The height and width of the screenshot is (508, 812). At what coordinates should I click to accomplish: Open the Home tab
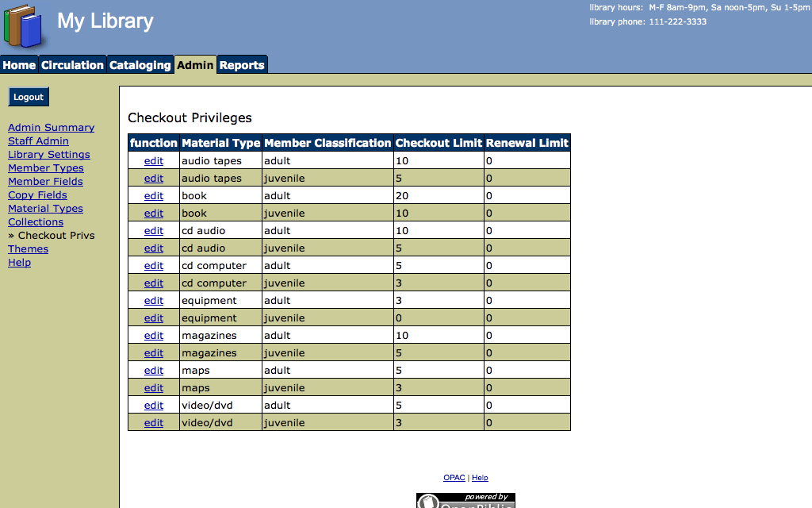[x=19, y=65]
